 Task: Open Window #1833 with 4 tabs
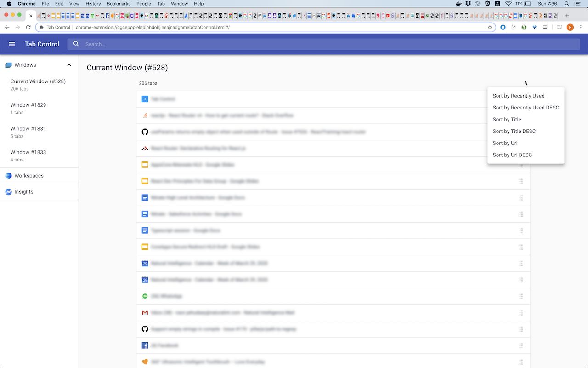click(39, 155)
